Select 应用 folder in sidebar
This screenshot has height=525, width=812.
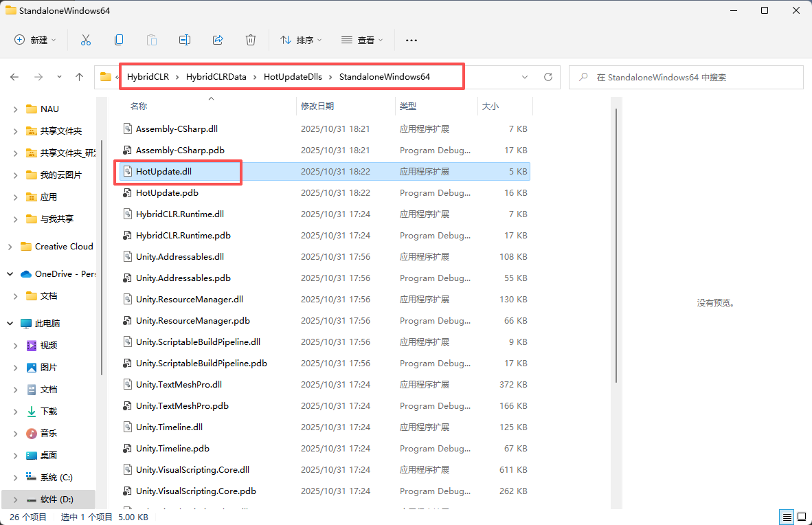click(48, 197)
